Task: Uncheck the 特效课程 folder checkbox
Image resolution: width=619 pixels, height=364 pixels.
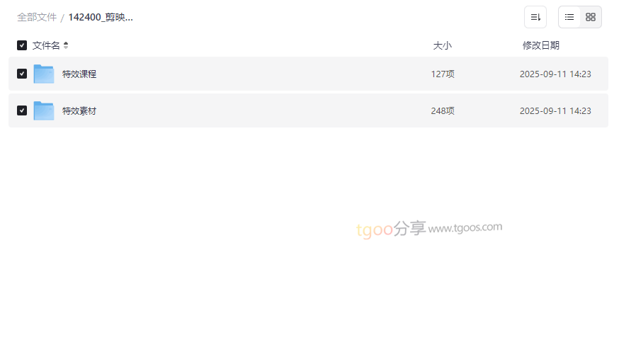Action: pos(22,74)
